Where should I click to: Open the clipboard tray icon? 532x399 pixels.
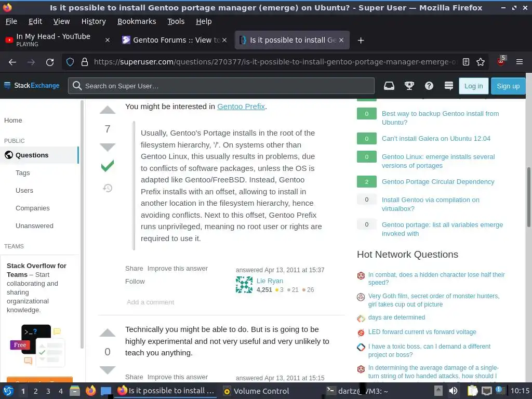(x=472, y=391)
